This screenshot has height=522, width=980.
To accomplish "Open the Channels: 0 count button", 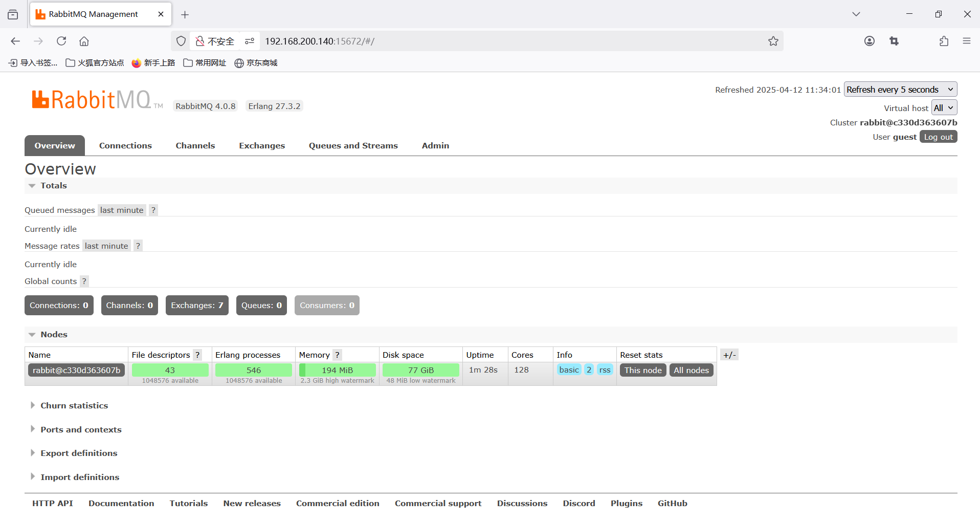I will [x=129, y=305].
